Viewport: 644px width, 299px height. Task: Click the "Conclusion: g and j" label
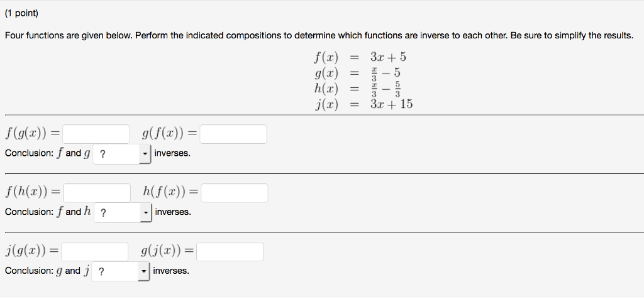coord(47,271)
